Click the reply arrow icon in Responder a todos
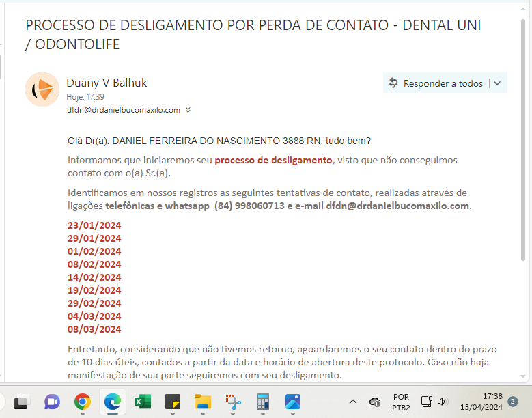This screenshot has width=532, height=418. pos(393,83)
